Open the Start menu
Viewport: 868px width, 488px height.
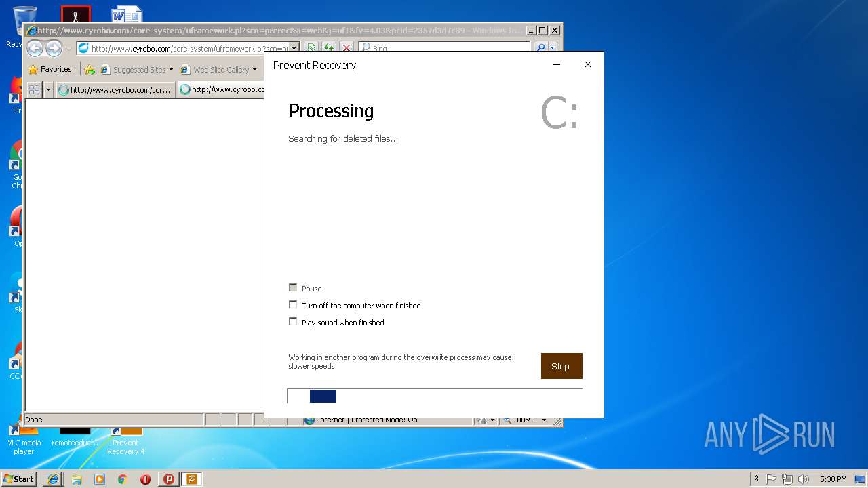click(19, 479)
